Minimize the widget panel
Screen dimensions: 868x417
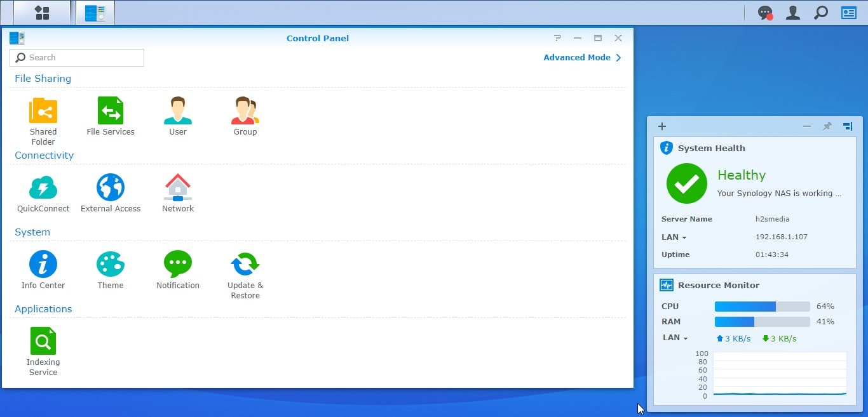(807, 126)
